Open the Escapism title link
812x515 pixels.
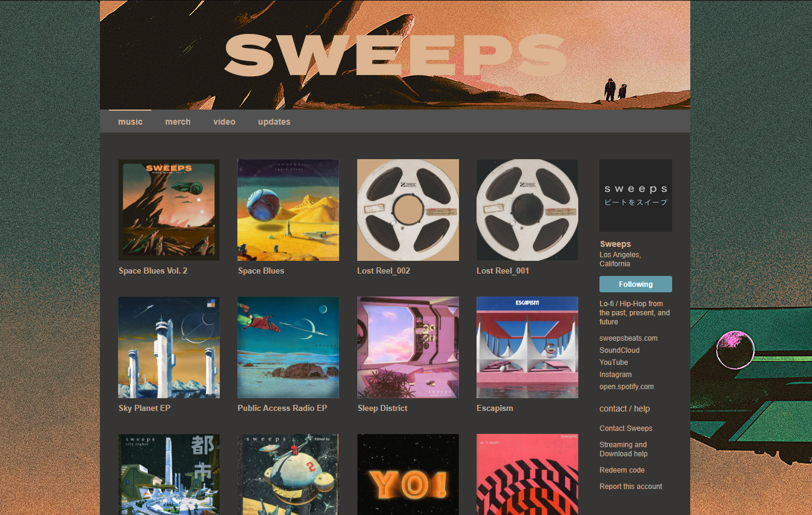pyautogui.click(x=495, y=408)
